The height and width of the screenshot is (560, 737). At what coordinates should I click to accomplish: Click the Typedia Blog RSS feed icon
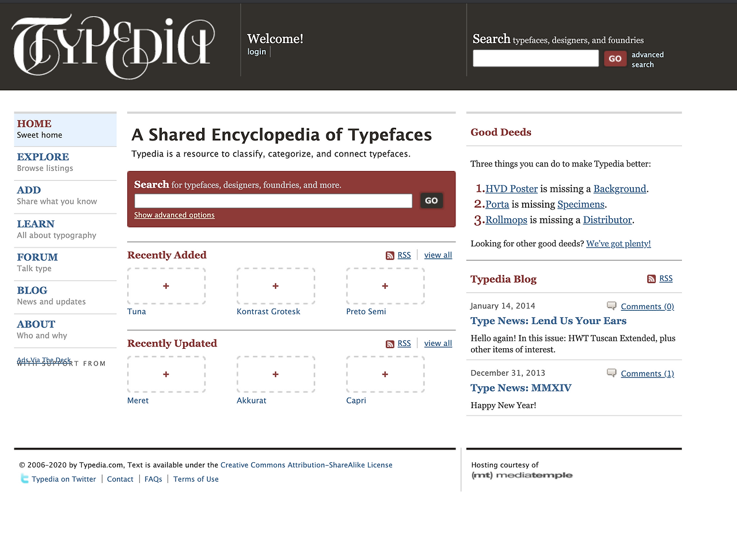[x=651, y=279]
